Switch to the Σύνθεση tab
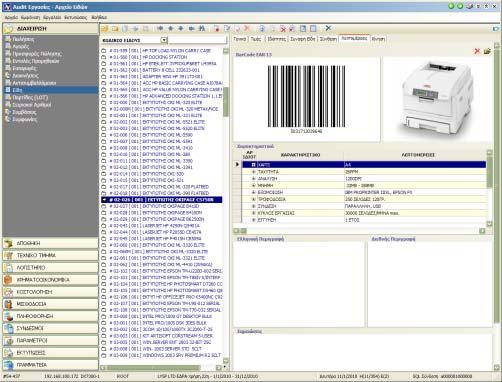This screenshot has height=382, width=502. tap(328, 39)
